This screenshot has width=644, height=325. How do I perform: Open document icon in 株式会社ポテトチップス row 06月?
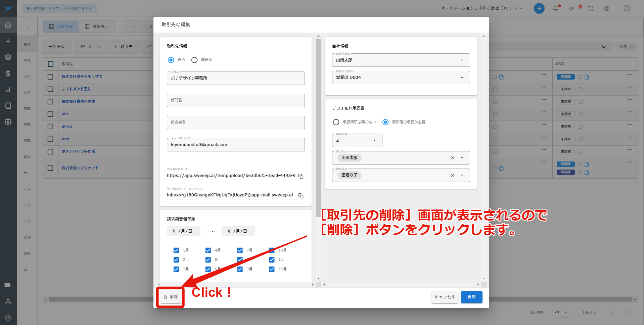(x=587, y=77)
